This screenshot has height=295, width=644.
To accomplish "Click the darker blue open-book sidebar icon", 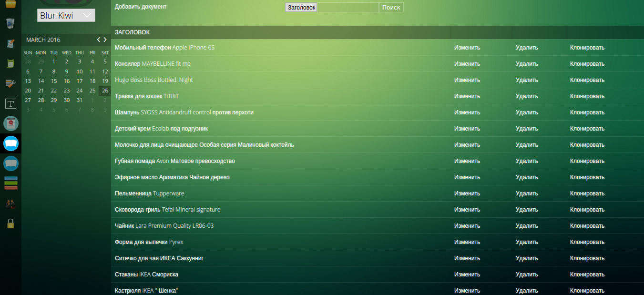I will pyautogui.click(x=10, y=163).
